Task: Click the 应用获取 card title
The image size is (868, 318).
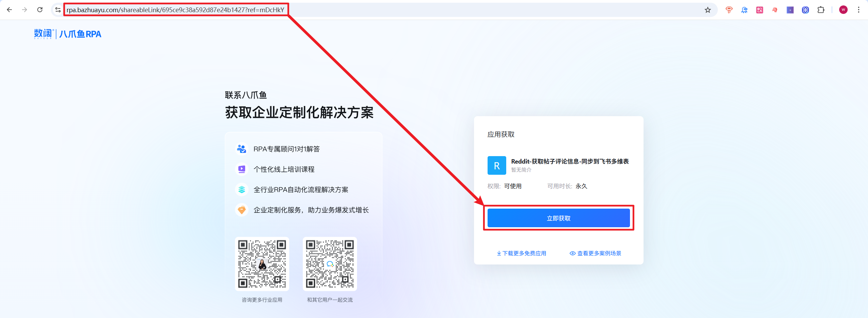Action: click(501, 134)
